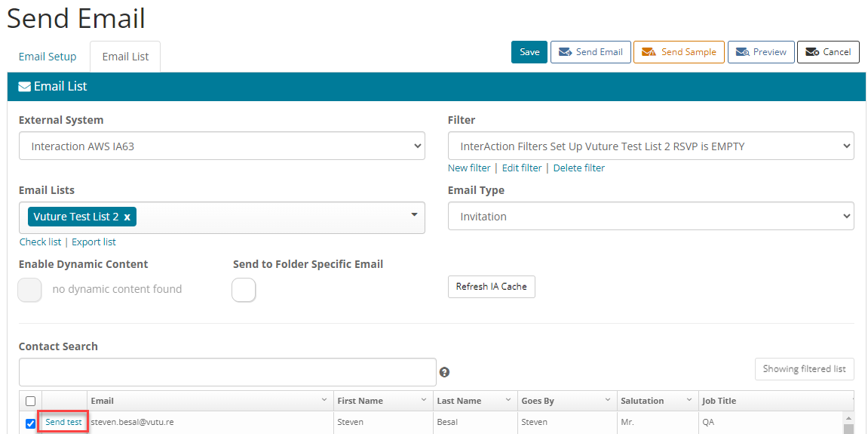Click the 'no dynamic content found' text

pyautogui.click(x=117, y=289)
